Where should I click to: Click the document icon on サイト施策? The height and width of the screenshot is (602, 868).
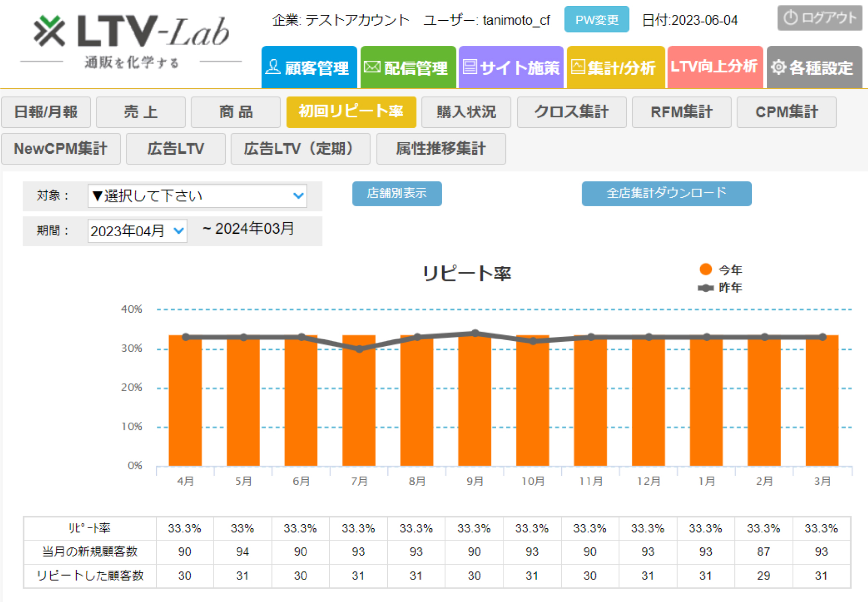click(471, 67)
